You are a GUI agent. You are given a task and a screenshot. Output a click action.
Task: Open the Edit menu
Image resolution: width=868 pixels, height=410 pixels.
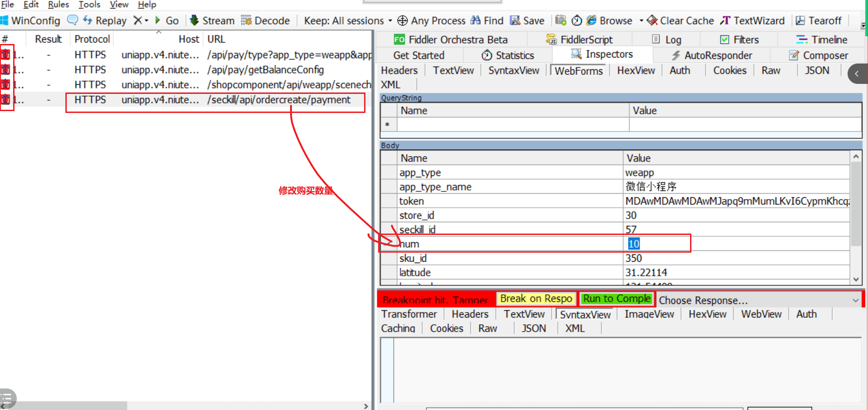tap(31, 5)
